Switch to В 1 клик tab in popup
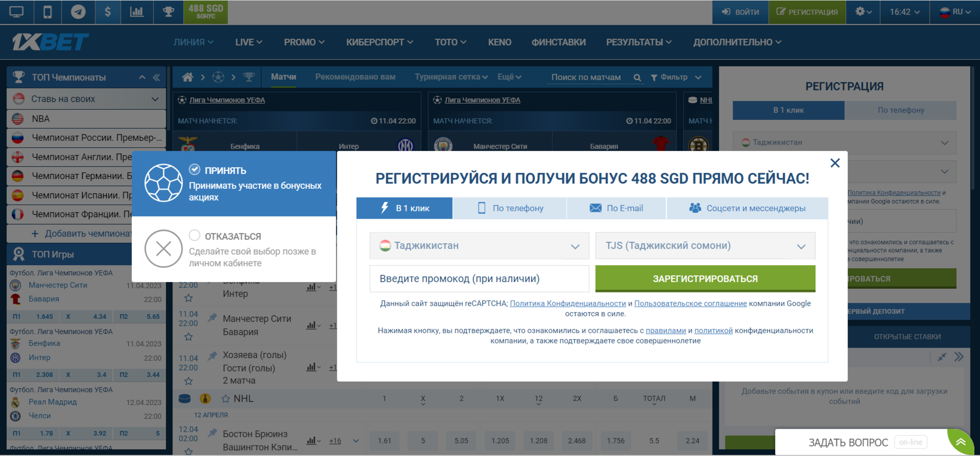The height and width of the screenshot is (456, 980). (x=404, y=208)
